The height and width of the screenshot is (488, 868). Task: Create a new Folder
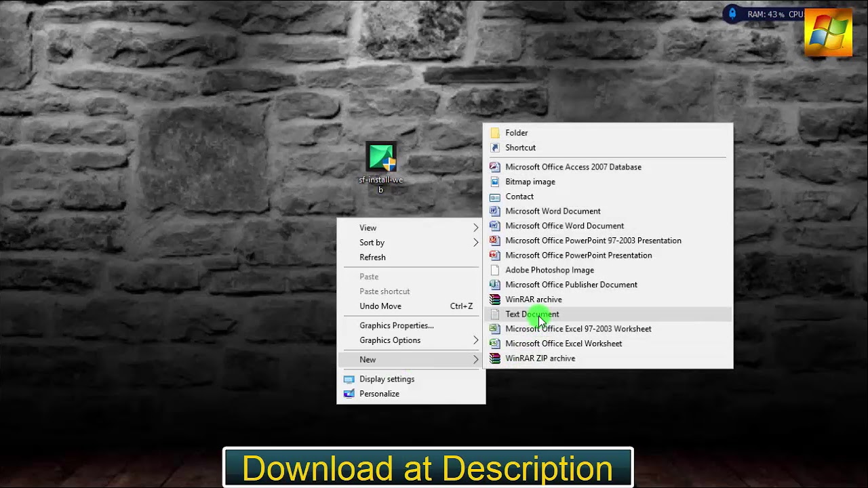click(608, 133)
